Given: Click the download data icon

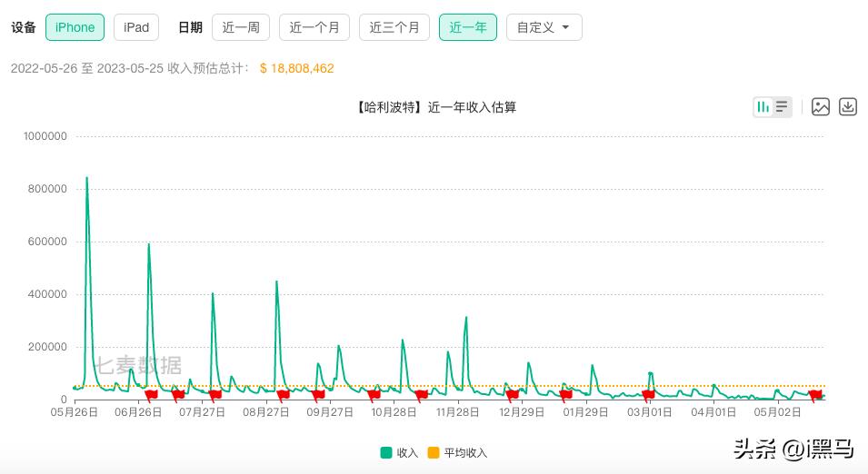Looking at the screenshot, I should click(x=847, y=107).
